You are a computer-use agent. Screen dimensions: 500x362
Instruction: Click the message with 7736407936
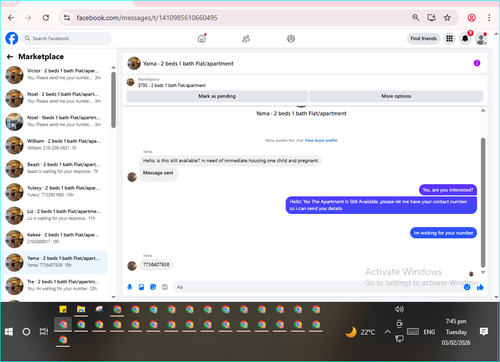156,265
